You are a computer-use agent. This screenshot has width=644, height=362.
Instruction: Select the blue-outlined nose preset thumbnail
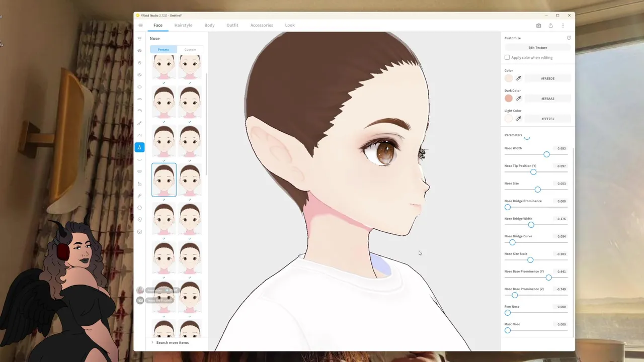click(x=164, y=179)
